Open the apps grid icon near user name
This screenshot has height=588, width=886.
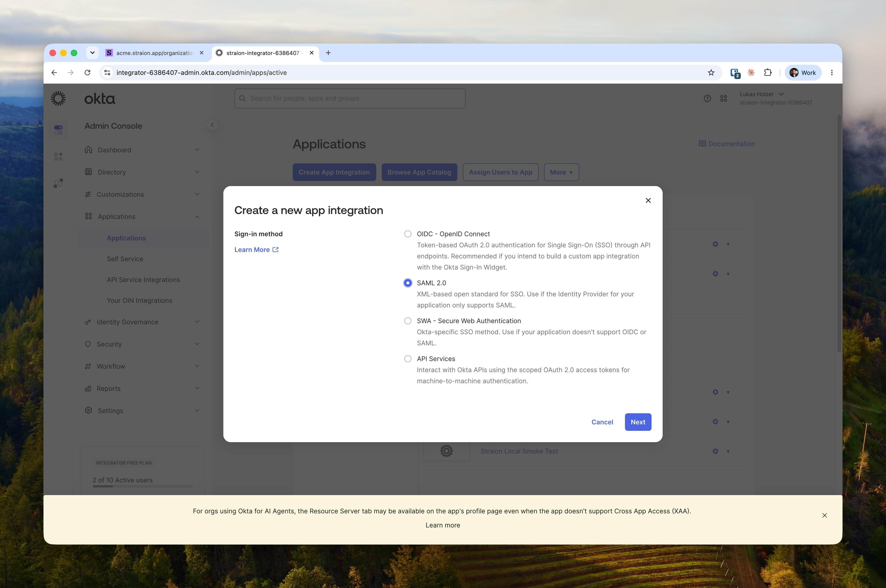point(724,99)
